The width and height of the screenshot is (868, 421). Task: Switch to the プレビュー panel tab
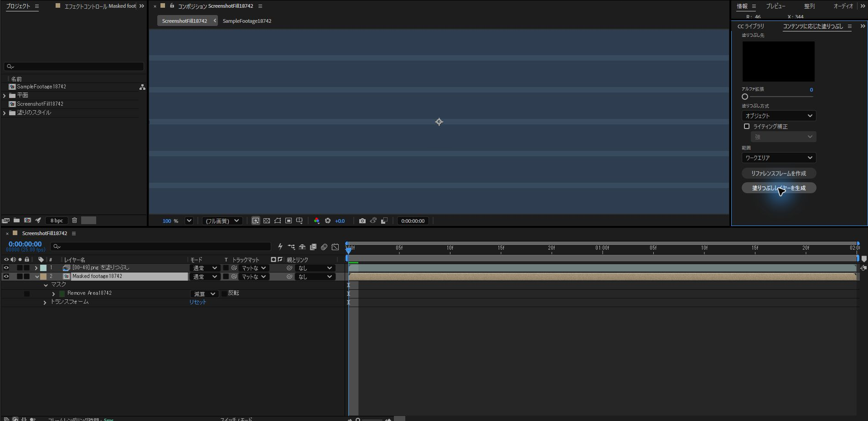coord(775,6)
